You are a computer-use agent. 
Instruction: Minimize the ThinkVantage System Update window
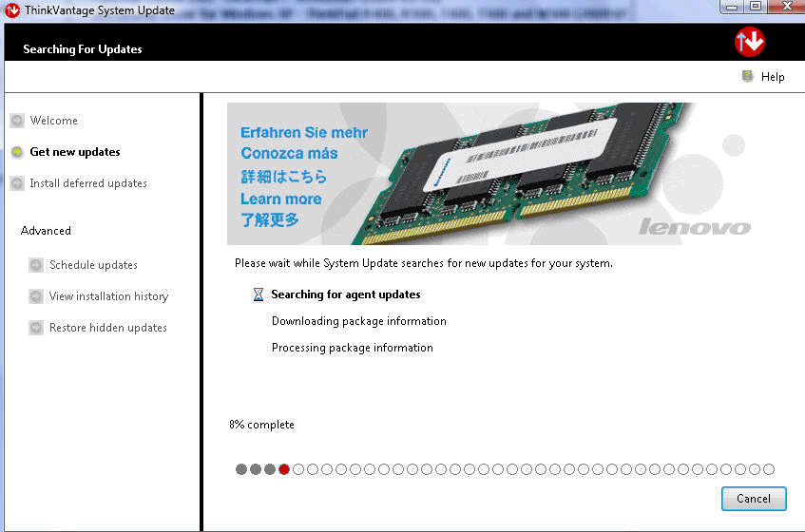[x=732, y=7]
